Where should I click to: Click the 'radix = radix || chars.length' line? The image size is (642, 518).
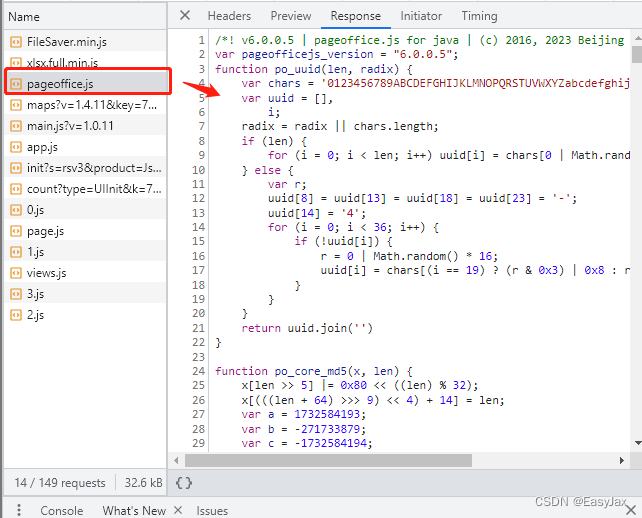click(340, 126)
